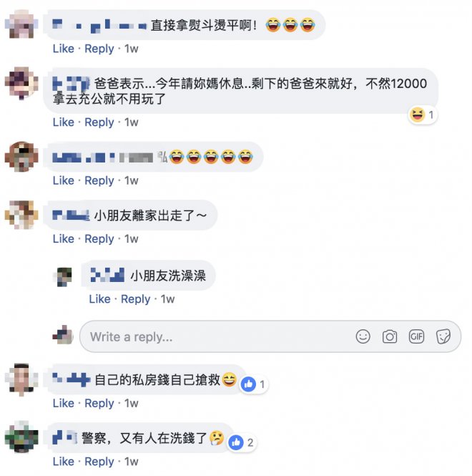Like the 小朋友洗澡澡 reply
The width and height of the screenshot is (472, 476).
[x=100, y=299]
